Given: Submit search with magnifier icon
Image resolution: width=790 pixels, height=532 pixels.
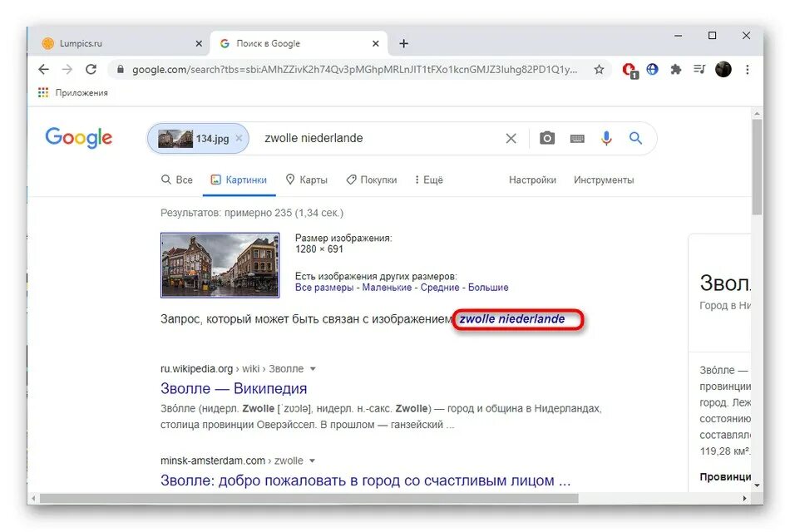Looking at the screenshot, I should (635, 138).
